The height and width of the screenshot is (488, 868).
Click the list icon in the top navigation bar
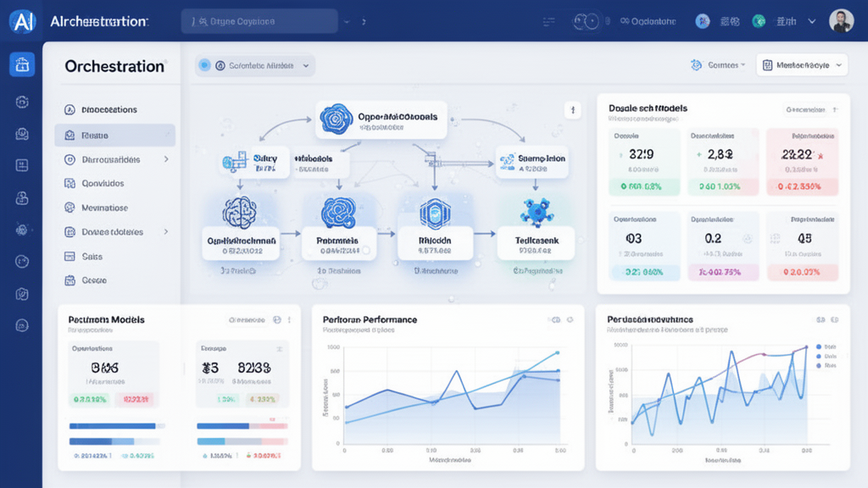(x=549, y=21)
